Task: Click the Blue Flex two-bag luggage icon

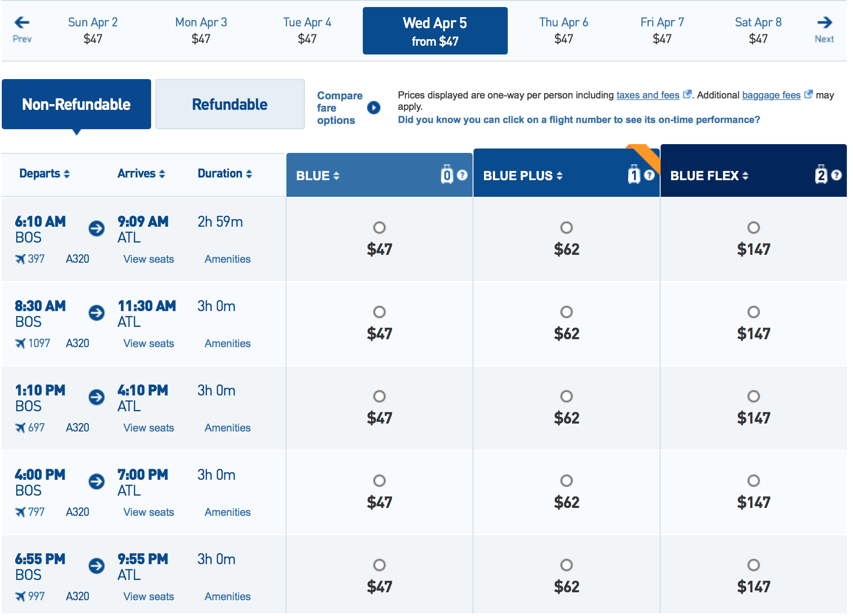Action: 820,175
